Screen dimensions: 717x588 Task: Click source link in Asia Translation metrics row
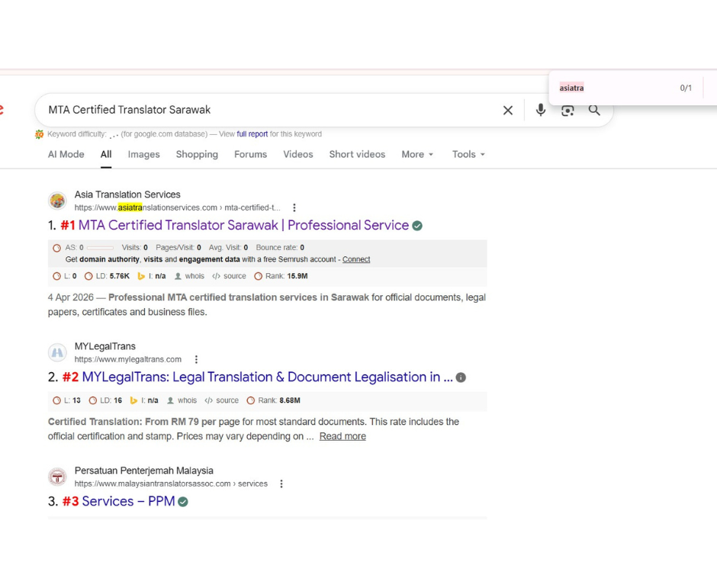click(x=229, y=276)
